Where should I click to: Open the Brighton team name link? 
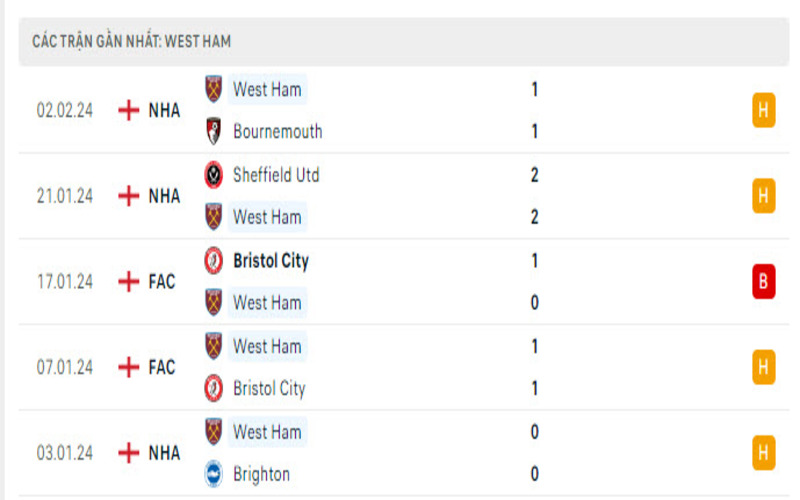(261, 474)
